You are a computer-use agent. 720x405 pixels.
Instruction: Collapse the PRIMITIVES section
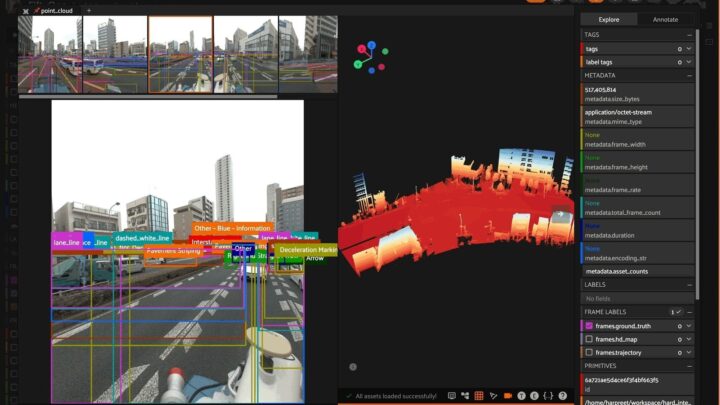click(689, 366)
